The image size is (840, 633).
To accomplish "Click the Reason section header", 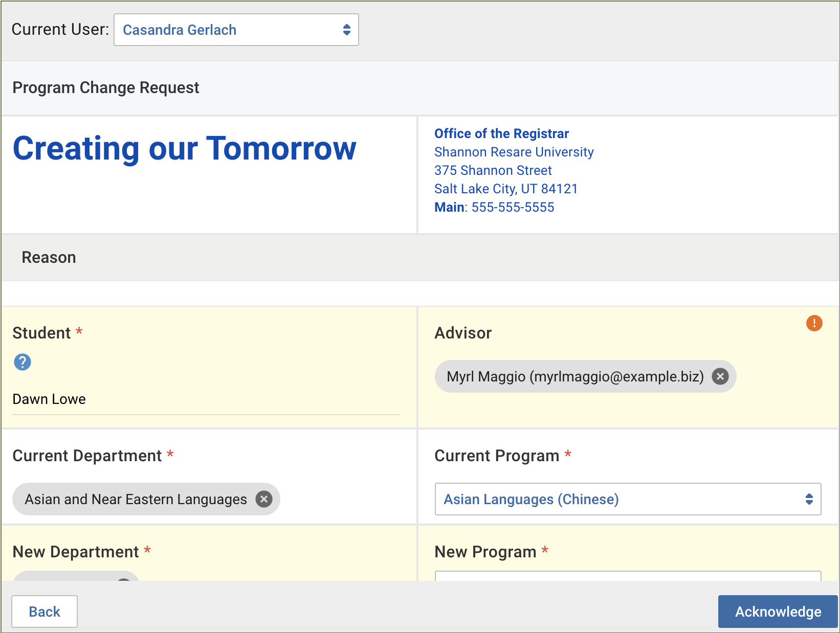I will (x=49, y=257).
